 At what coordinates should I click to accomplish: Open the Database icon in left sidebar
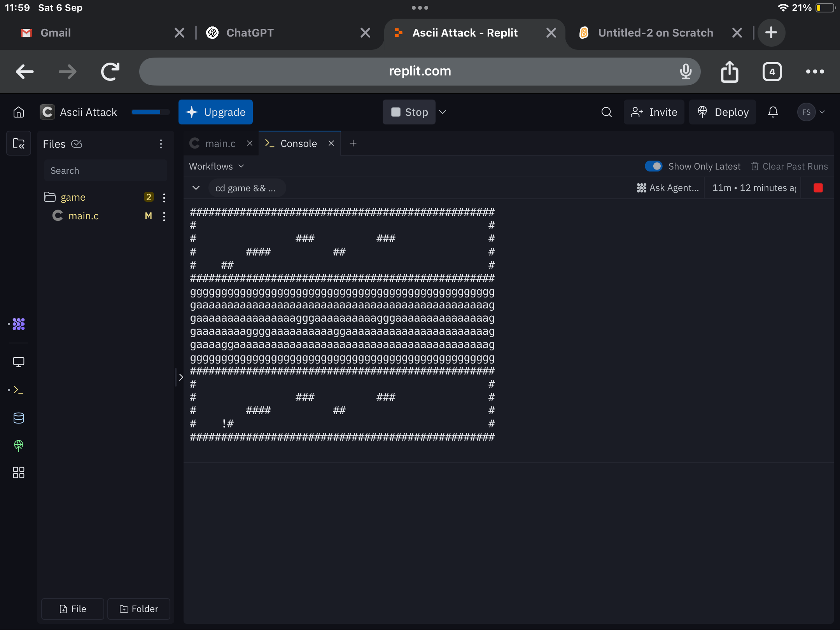pyautogui.click(x=18, y=418)
